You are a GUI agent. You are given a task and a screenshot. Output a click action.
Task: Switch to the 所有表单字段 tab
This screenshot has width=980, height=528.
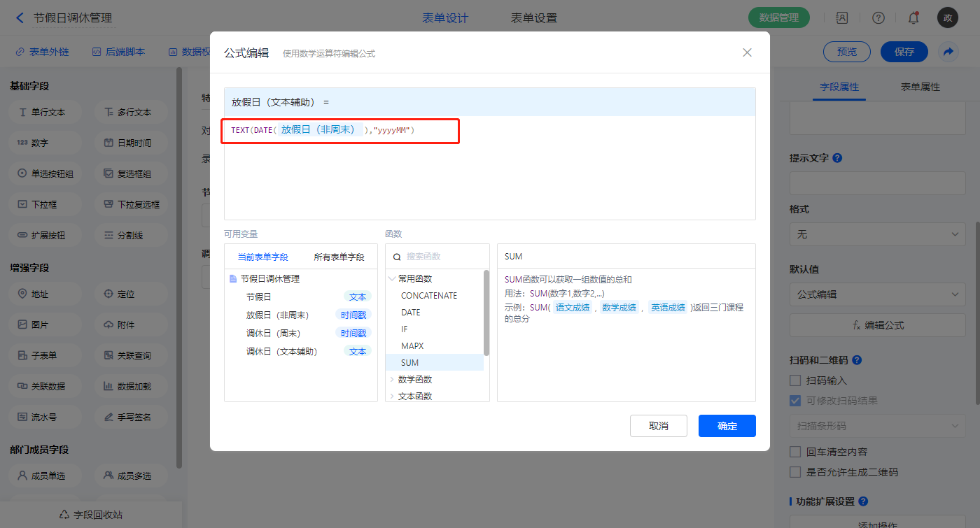(x=339, y=257)
